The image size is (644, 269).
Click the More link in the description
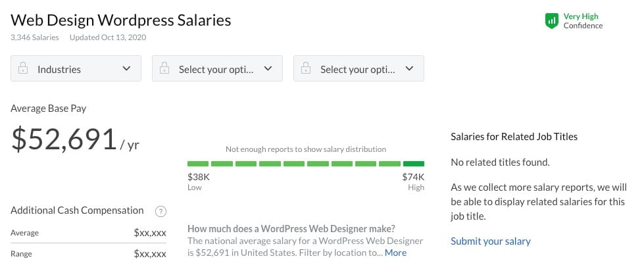(x=395, y=253)
